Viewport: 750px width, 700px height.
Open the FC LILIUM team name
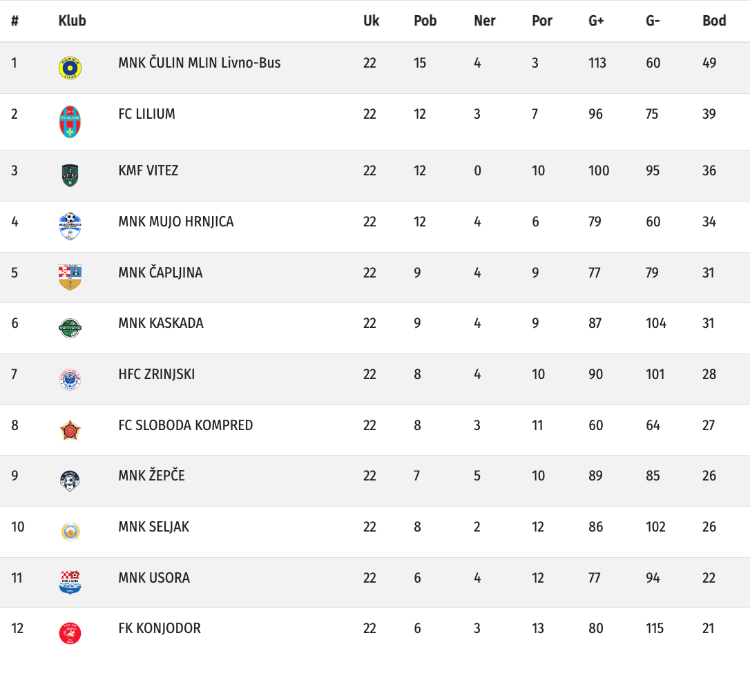pyautogui.click(x=146, y=114)
